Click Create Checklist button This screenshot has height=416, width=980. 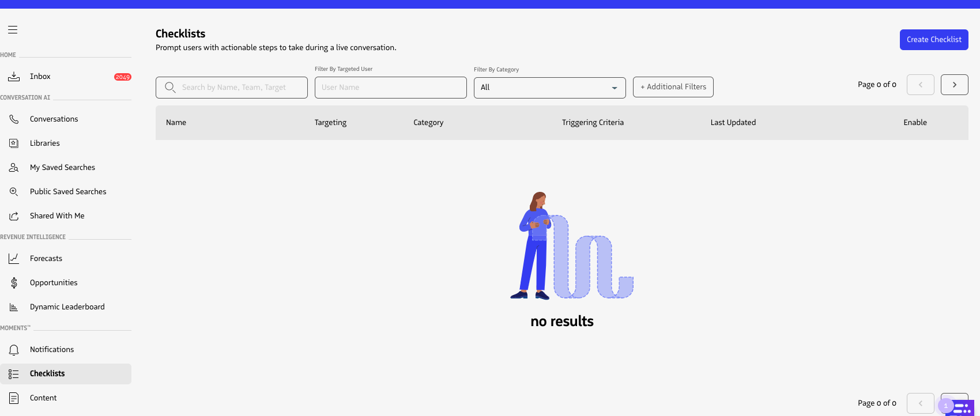tap(934, 40)
